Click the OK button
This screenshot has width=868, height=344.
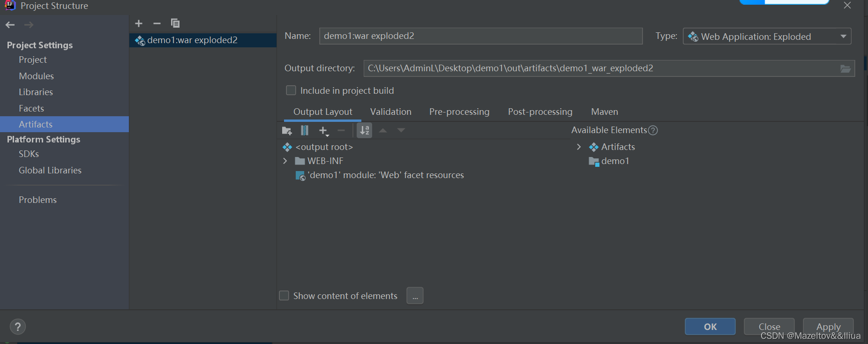[x=710, y=327]
